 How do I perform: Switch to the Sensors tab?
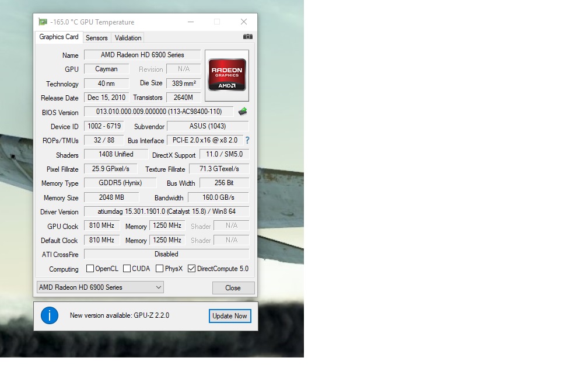tap(96, 37)
